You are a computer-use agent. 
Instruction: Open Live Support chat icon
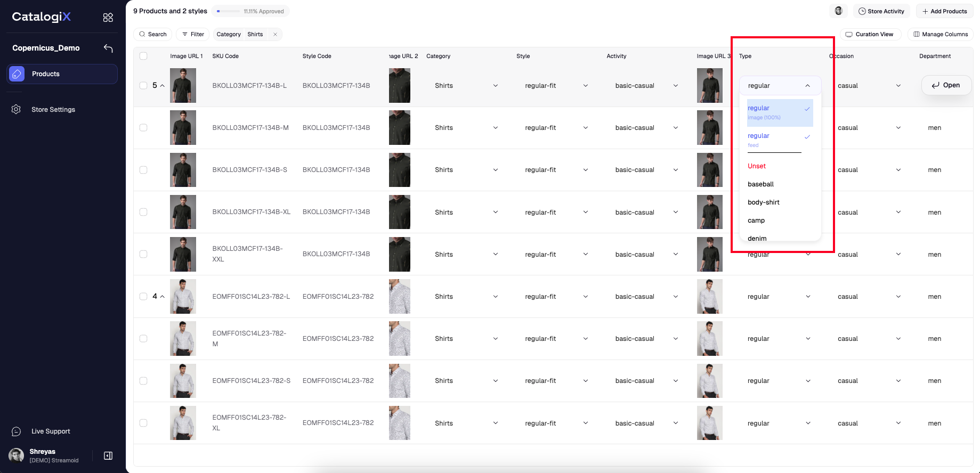pyautogui.click(x=16, y=431)
